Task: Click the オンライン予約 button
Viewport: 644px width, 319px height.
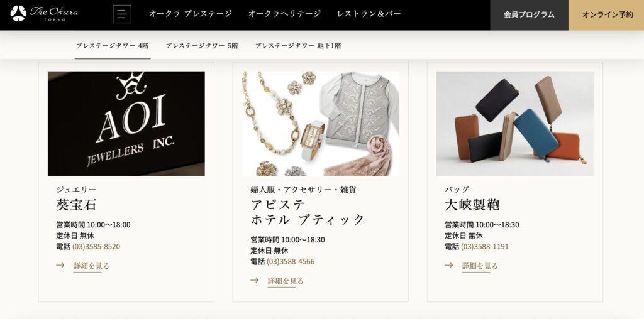Action: 607,15
